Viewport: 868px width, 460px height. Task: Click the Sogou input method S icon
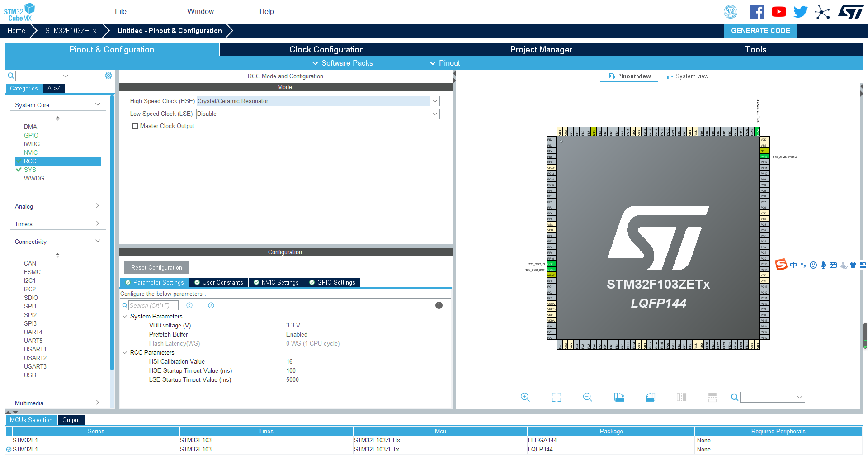[781, 265]
